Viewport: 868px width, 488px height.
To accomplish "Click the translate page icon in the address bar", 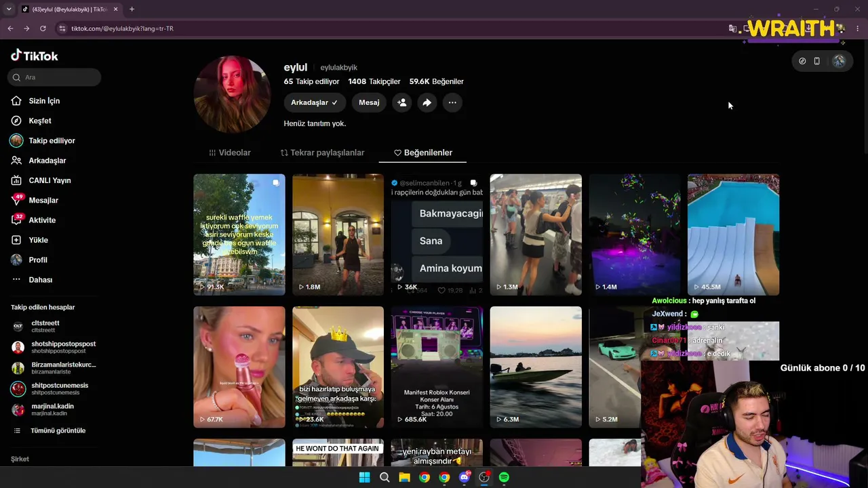I will (x=732, y=28).
